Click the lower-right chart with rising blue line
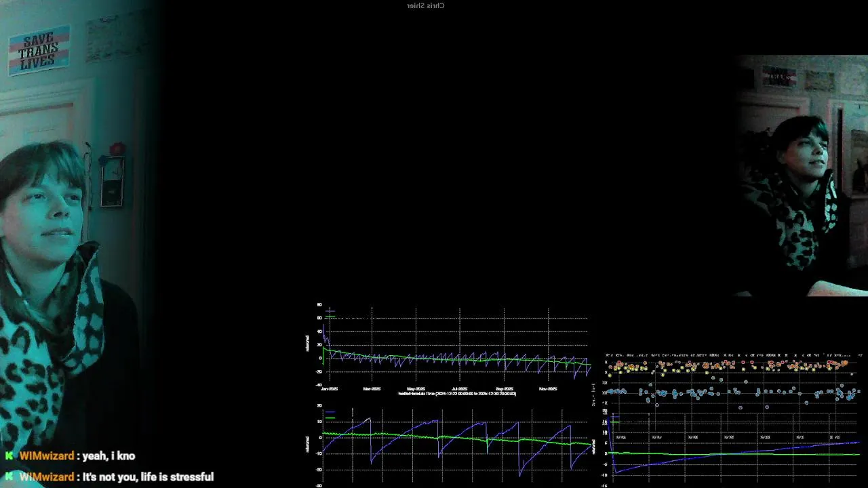Viewport: 868px width, 488px height. pos(732,447)
